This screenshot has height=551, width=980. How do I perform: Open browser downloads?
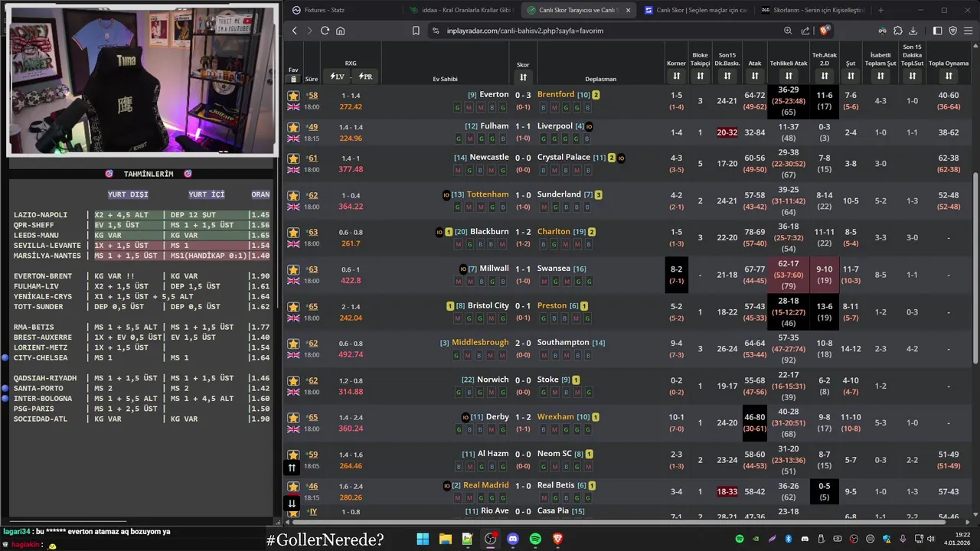point(913,31)
